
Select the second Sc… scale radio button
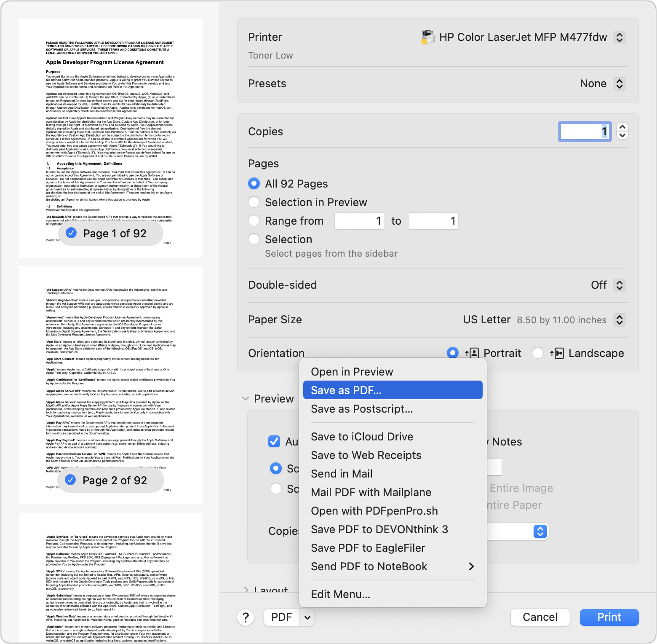(276, 488)
